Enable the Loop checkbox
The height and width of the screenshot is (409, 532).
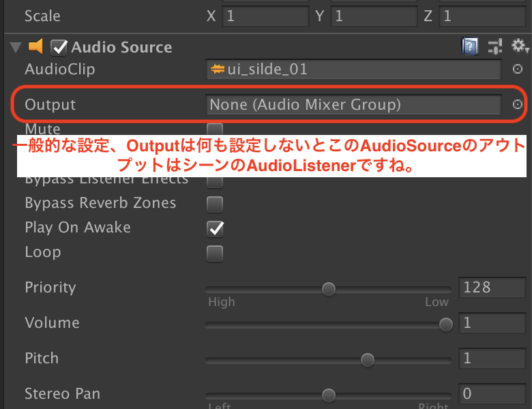coord(215,254)
